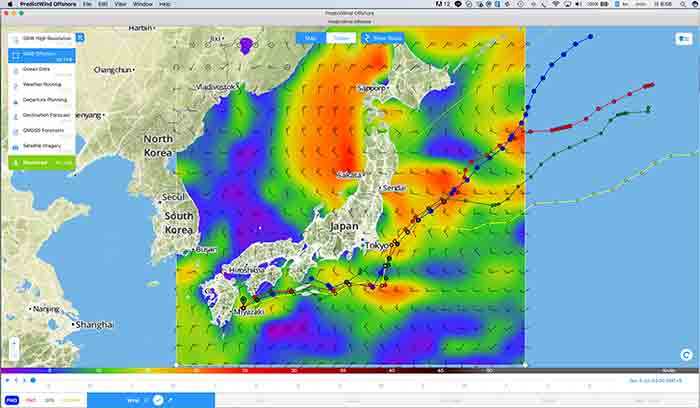Image resolution: width=700 pixels, height=408 pixels.
Task: Open GMDSS Forecasts panel
Action: 40,129
